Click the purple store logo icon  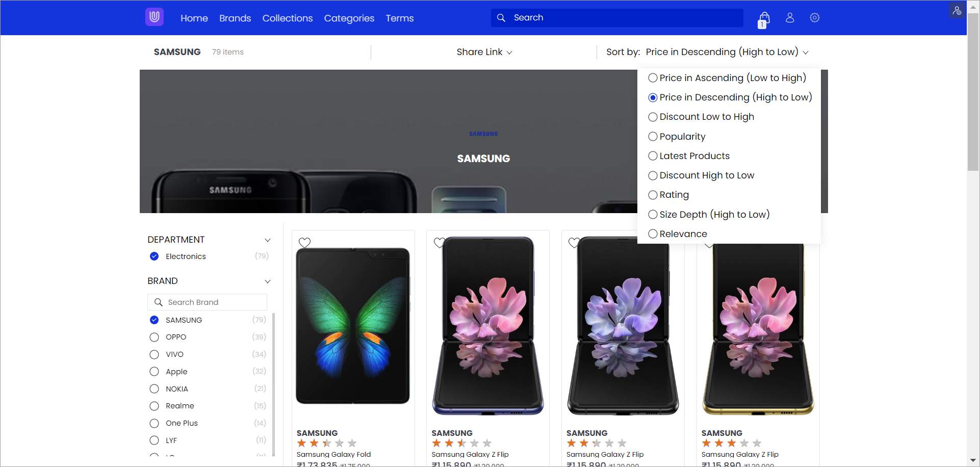tap(154, 17)
